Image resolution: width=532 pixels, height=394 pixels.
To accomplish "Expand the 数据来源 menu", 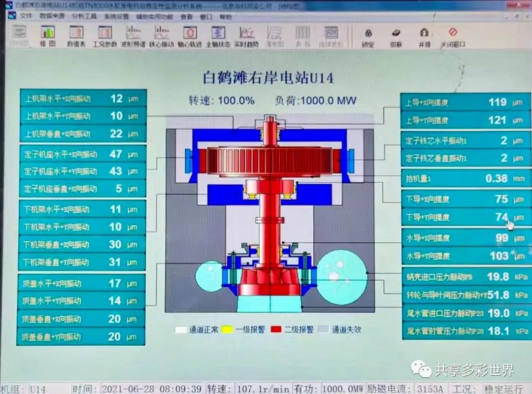I will coord(52,16).
